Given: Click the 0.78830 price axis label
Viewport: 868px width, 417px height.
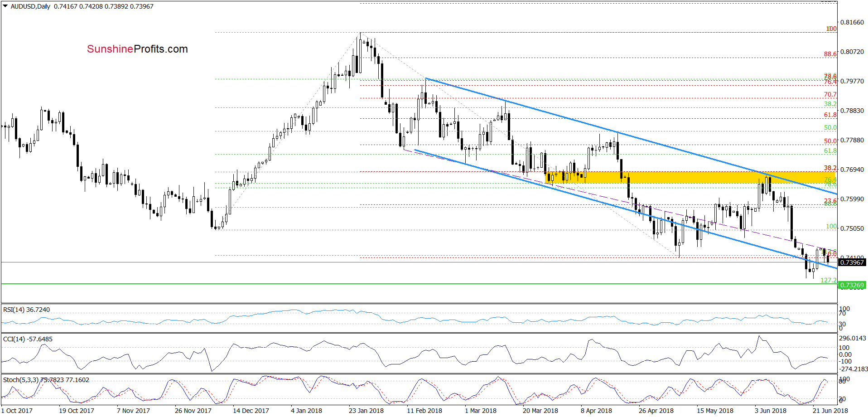Looking at the screenshot, I should (852, 111).
